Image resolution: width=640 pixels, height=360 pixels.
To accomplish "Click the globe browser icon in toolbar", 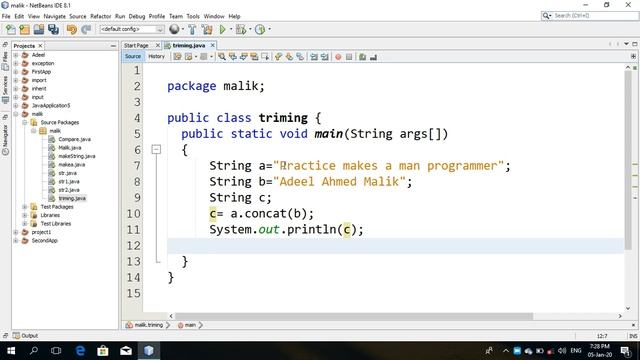I will (174, 29).
